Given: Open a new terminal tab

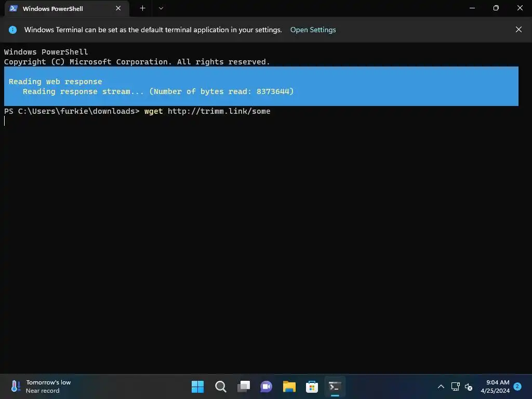Looking at the screenshot, I should coord(142,8).
